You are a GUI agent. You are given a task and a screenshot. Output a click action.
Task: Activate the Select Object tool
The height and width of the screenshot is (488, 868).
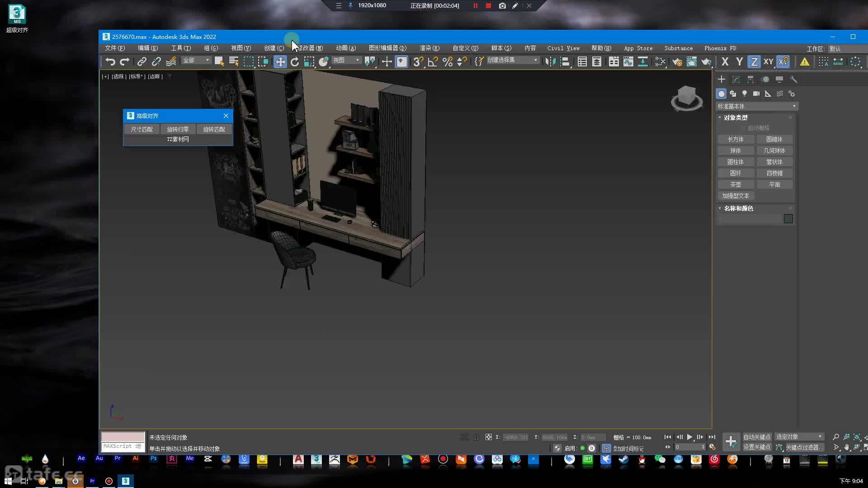(219, 62)
